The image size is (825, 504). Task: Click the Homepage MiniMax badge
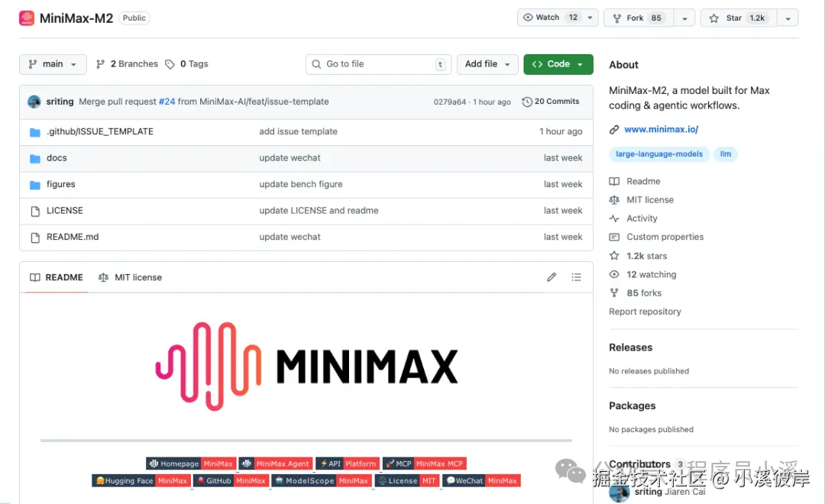tap(190, 464)
